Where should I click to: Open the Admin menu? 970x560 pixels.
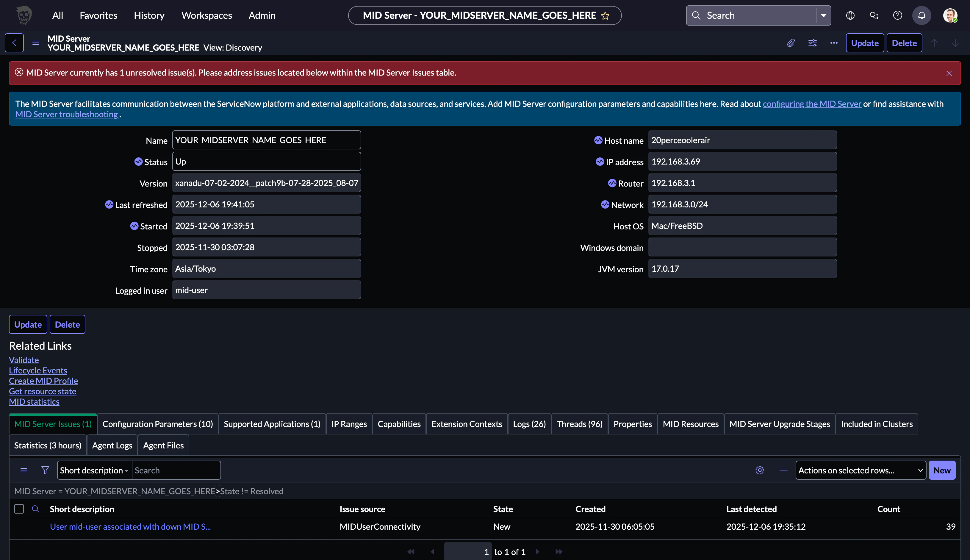[262, 15]
